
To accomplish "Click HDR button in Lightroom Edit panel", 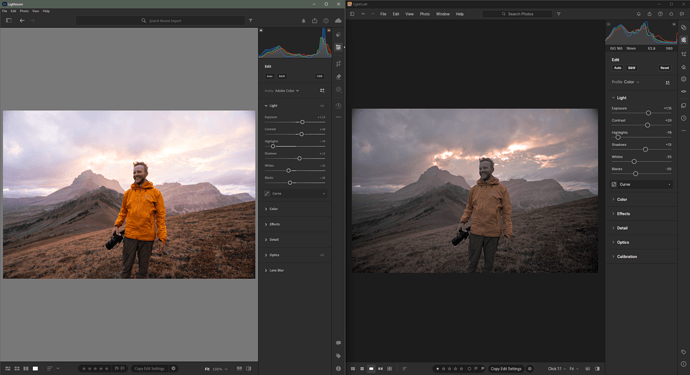I will pos(319,76).
